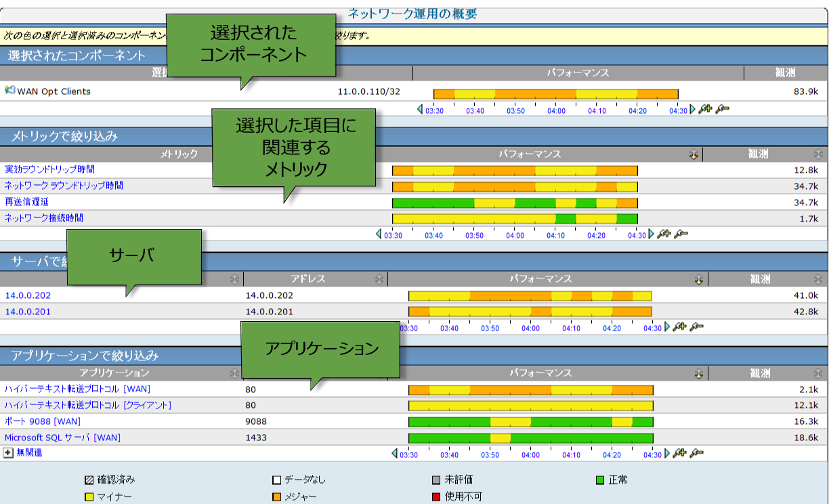Click the ネットワーク運用の概要 page title
The image size is (829, 504).
(x=412, y=13)
